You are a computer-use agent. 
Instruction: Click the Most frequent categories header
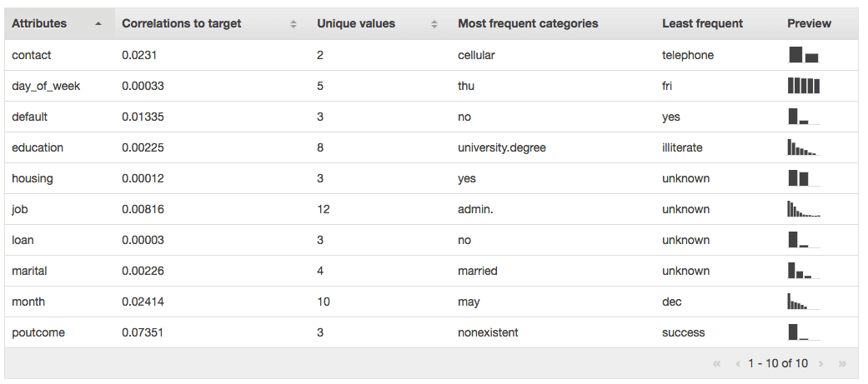click(x=528, y=24)
